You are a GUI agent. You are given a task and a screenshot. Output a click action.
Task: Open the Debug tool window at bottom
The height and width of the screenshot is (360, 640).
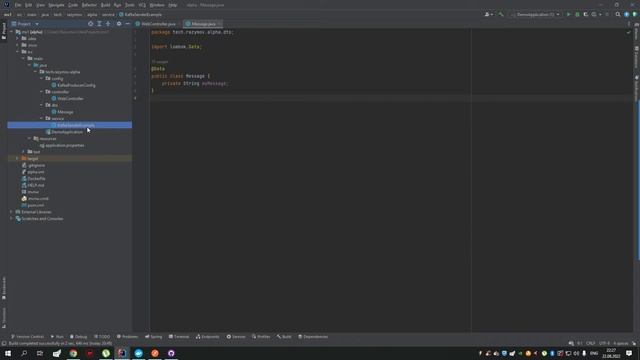coord(78,337)
